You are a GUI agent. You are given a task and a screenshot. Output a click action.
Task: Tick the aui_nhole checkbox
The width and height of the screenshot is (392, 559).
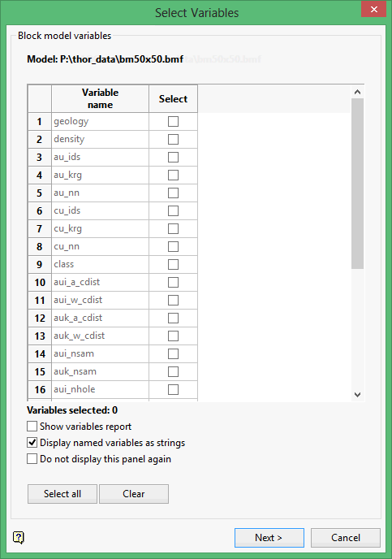(173, 389)
